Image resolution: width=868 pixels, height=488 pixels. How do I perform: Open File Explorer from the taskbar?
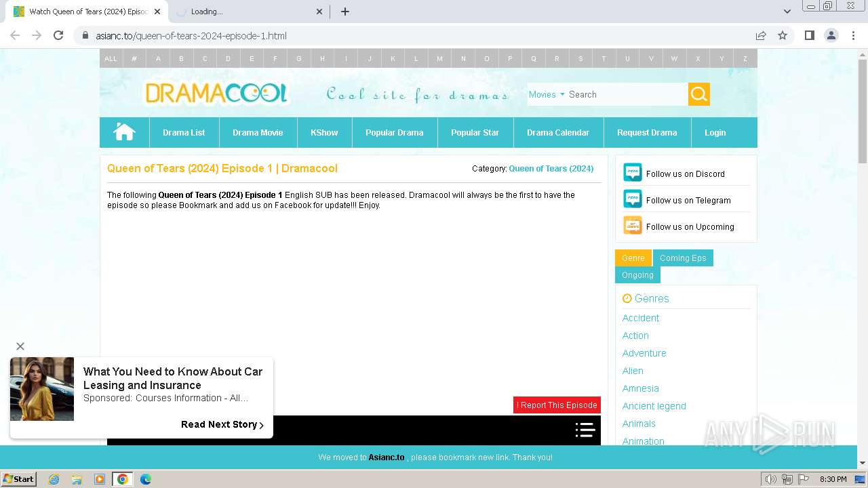click(x=77, y=479)
